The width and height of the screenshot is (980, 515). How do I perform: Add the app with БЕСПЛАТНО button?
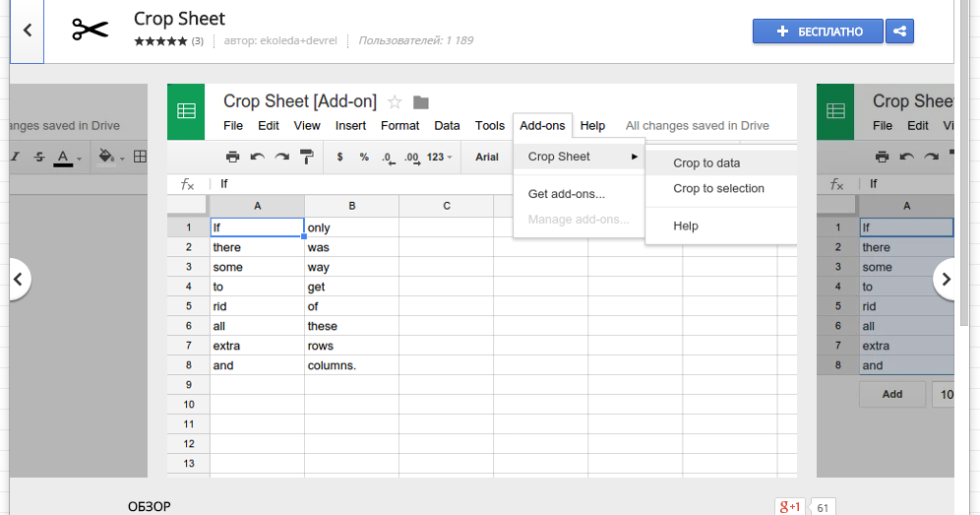click(818, 32)
